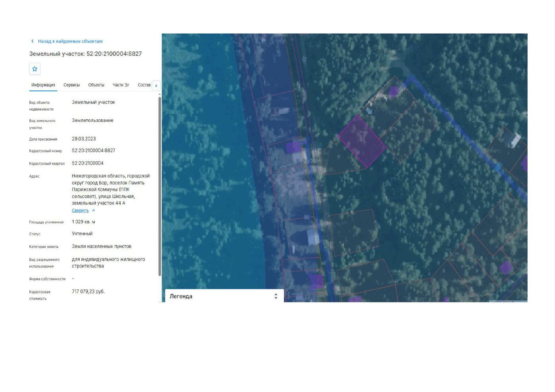Collapse the address with Свернуть link
Viewport: 555px width, 392px height.
(80, 210)
